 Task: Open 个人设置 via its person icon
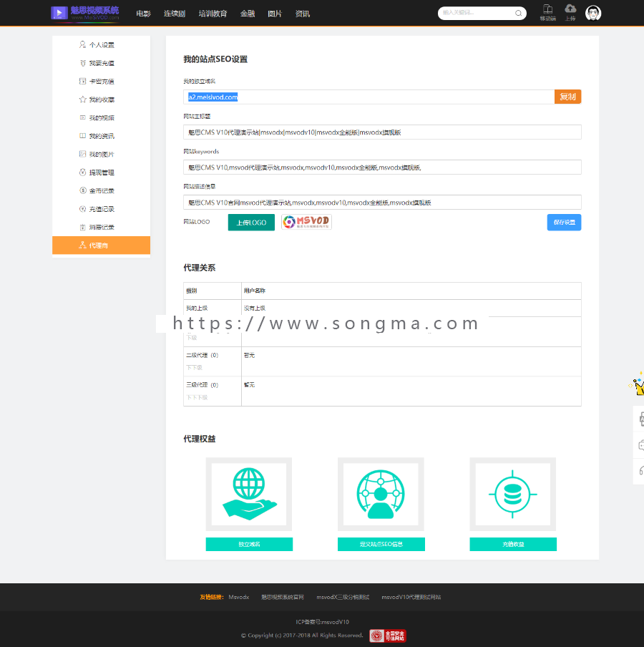click(x=82, y=44)
